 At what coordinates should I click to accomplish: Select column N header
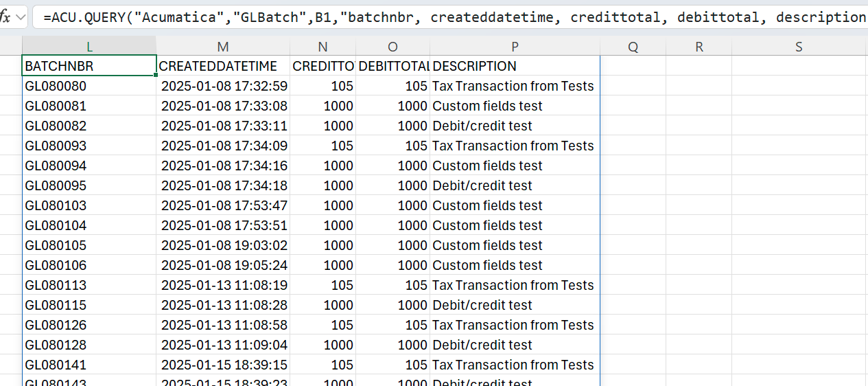322,47
